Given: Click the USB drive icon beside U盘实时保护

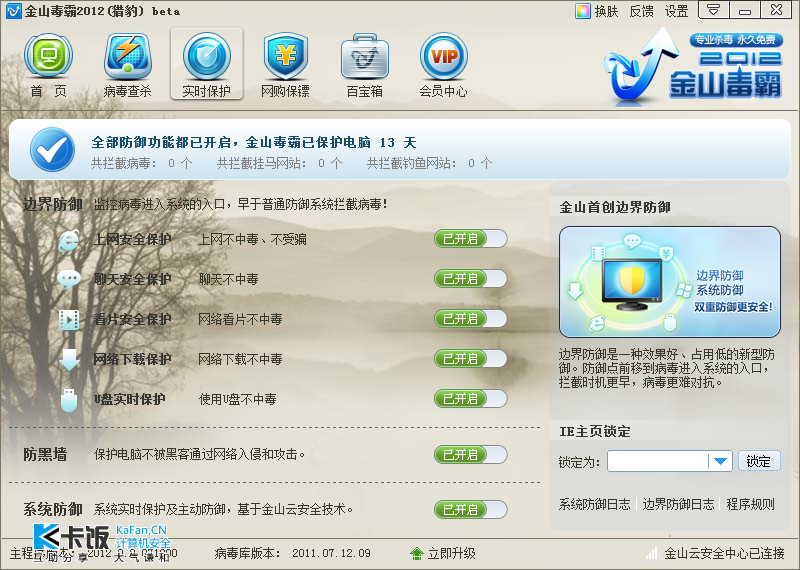Looking at the screenshot, I should click(69, 400).
